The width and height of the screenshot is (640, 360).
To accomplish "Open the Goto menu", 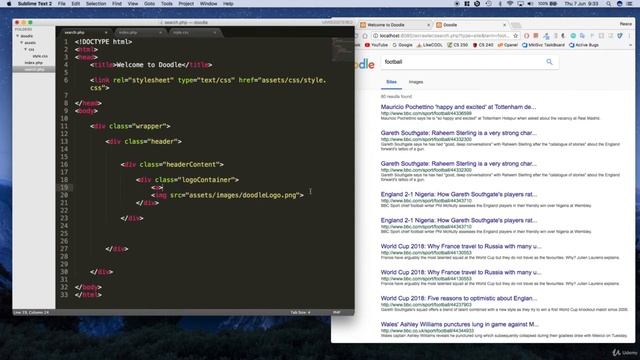I will 149,4.
